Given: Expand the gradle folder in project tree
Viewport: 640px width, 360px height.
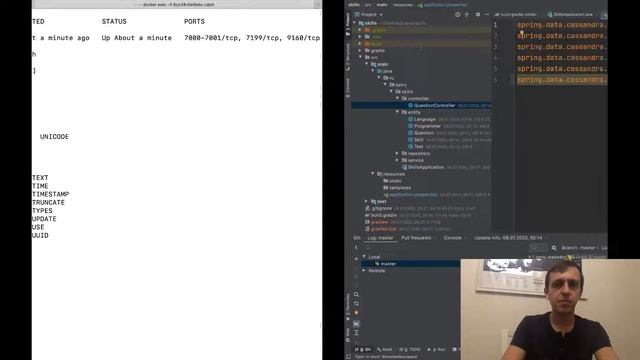Looking at the screenshot, I should pyautogui.click(x=360, y=50).
